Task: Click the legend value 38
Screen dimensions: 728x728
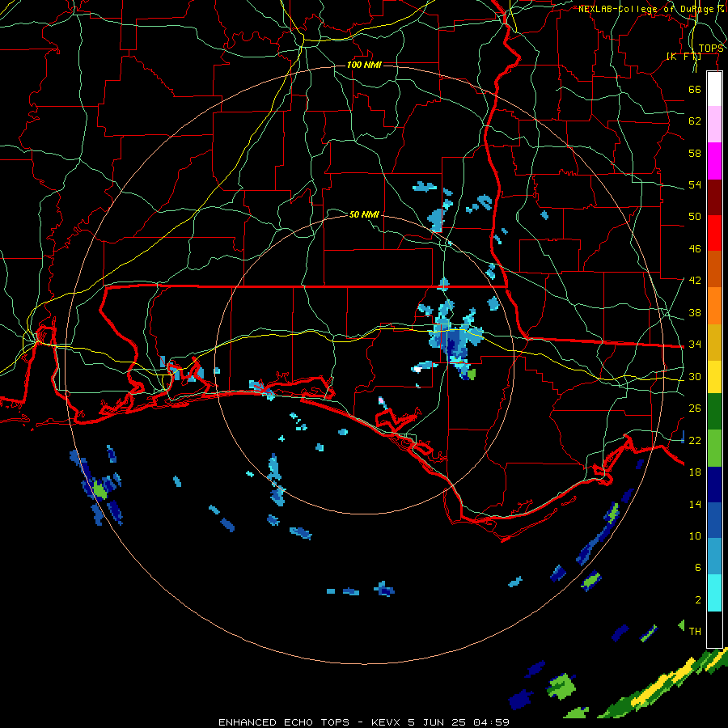Action: coord(695,312)
